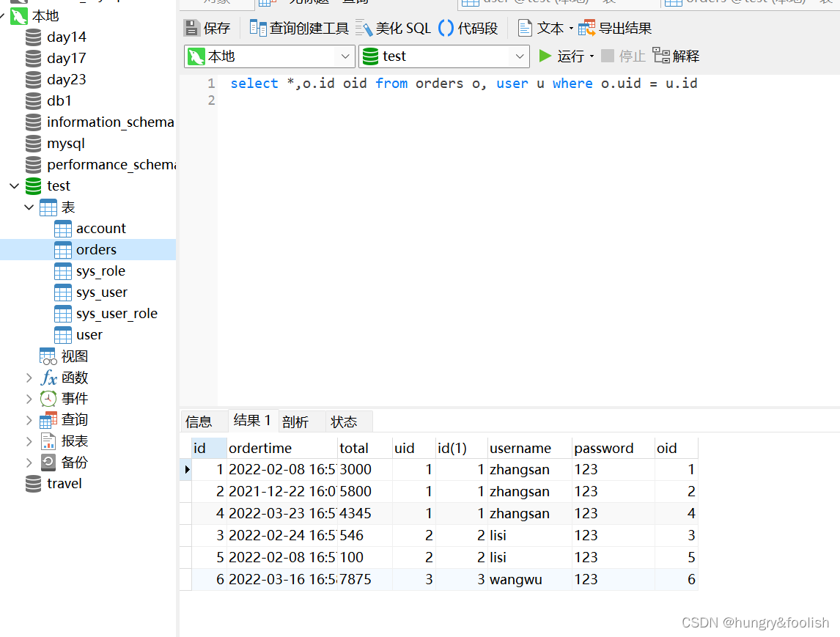The width and height of the screenshot is (840, 637).
Task: Click the orders table icon
Action: 63,250
